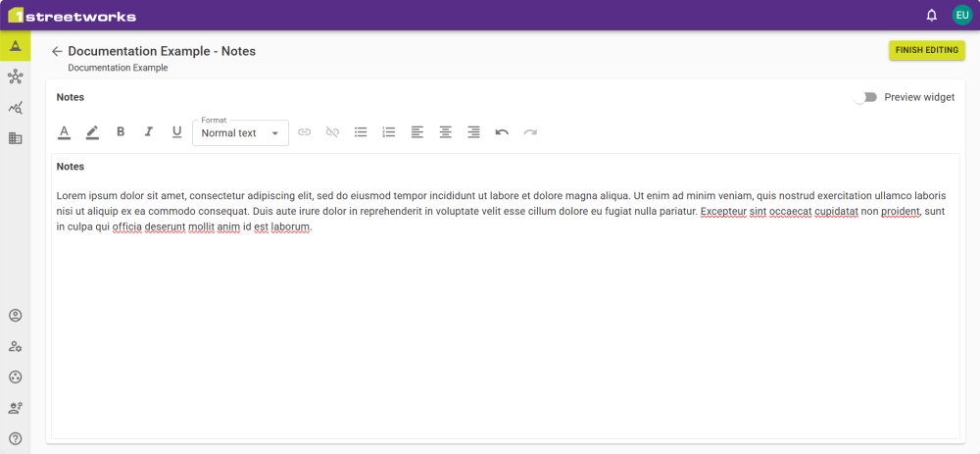Align text to the left

point(417,132)
